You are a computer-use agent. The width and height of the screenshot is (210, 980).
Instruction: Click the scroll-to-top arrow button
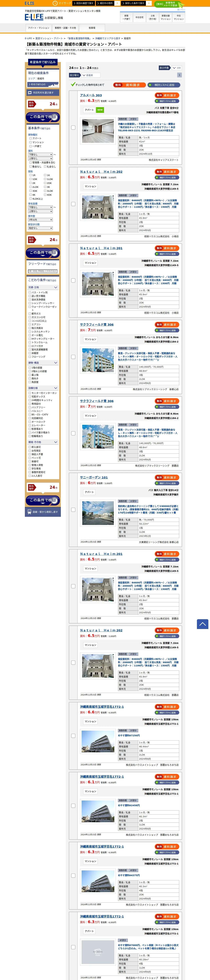click(x=202, y=624)
